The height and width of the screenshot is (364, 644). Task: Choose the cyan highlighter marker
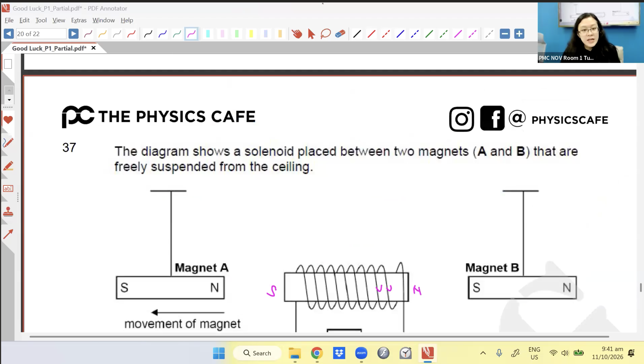208,34
